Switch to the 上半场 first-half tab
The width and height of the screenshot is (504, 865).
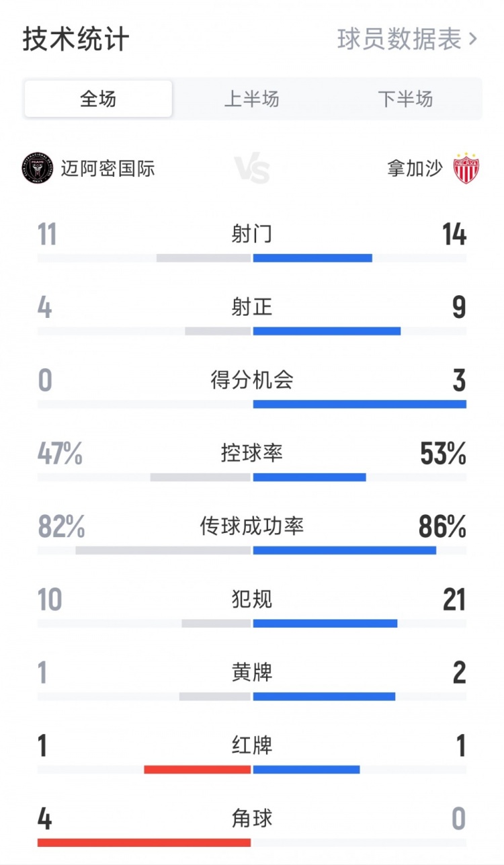[252, 98]
